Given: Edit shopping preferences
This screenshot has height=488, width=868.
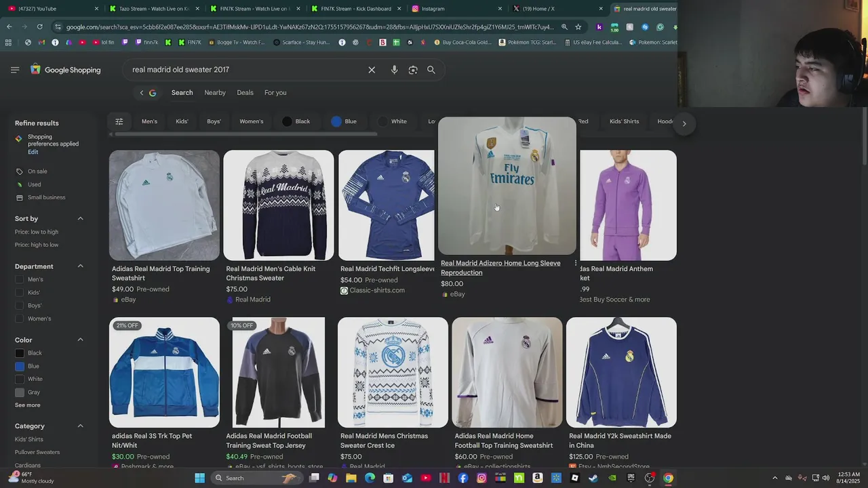Looking at the screenshot, I should coord(33,152).
